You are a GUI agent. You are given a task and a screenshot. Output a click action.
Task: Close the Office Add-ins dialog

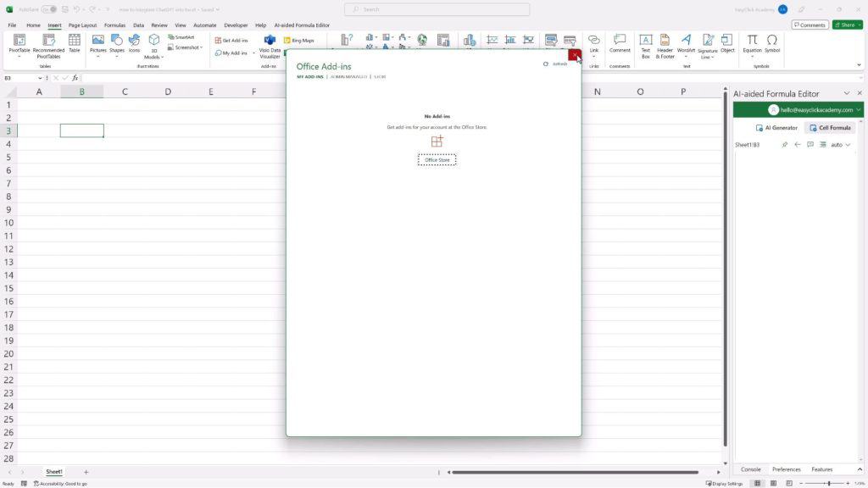pyautogui.click(x=575, y=55)
